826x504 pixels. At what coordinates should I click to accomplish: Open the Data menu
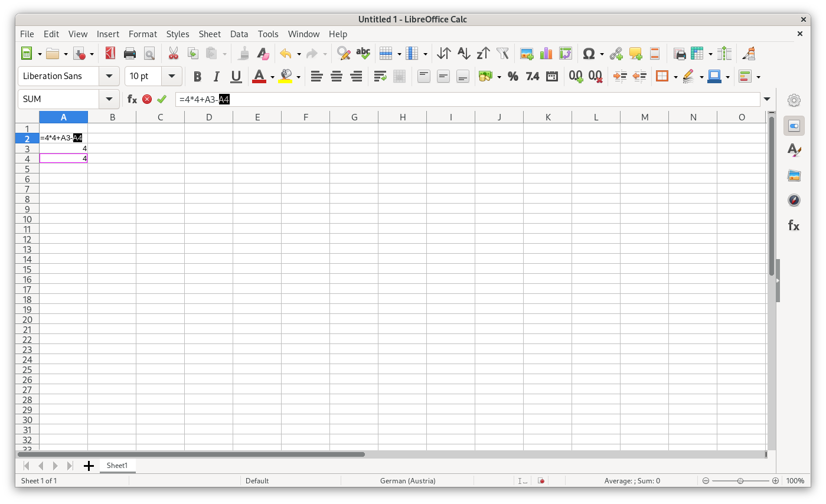tap(239, 34)
